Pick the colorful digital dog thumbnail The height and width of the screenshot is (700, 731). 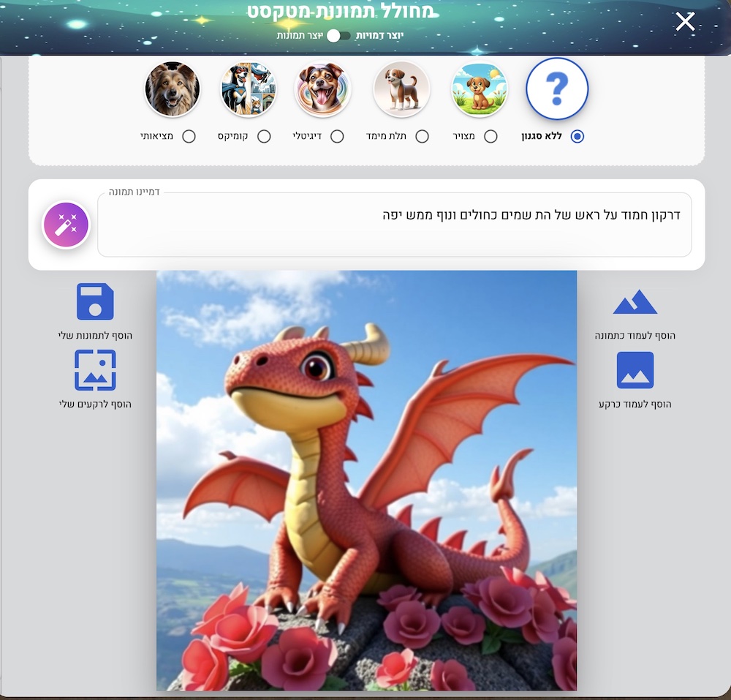click(323, 89)
